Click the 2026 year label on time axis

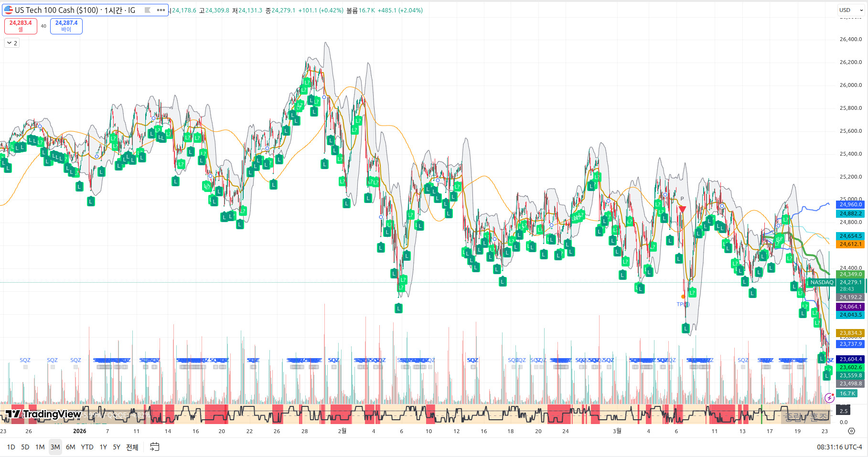point(80,431)
